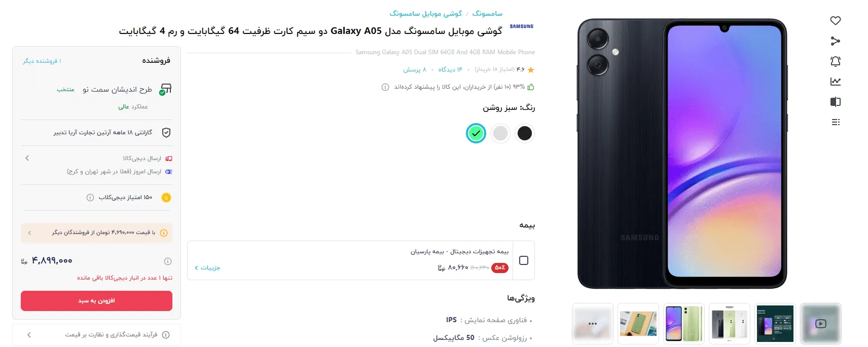868x347 pixels.
Task: Select the light green color swatch
Action: click(x=476, y=133)
